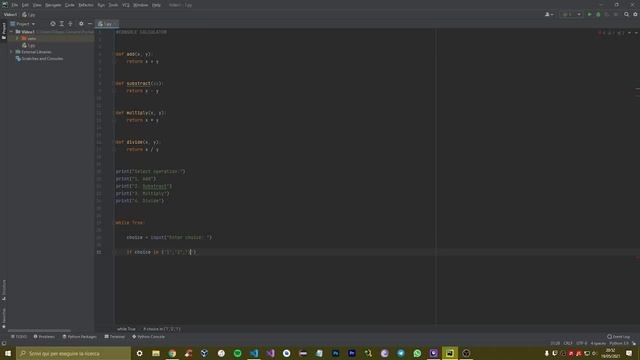Open Telegram from the taskbar
This screenshot has width=640, height=360.
point(401,353)
